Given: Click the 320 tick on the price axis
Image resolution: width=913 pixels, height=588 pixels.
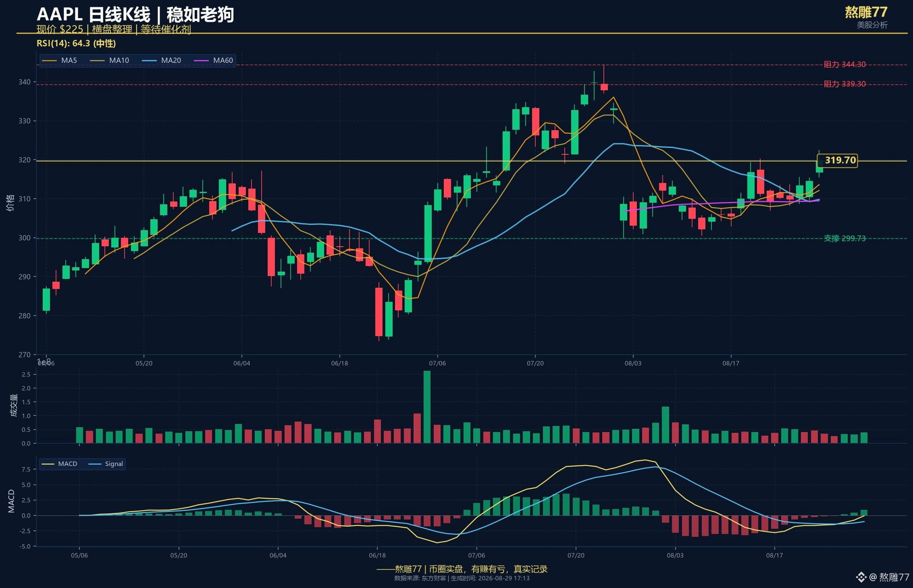Looking at the screenshot, I should 24,160.
